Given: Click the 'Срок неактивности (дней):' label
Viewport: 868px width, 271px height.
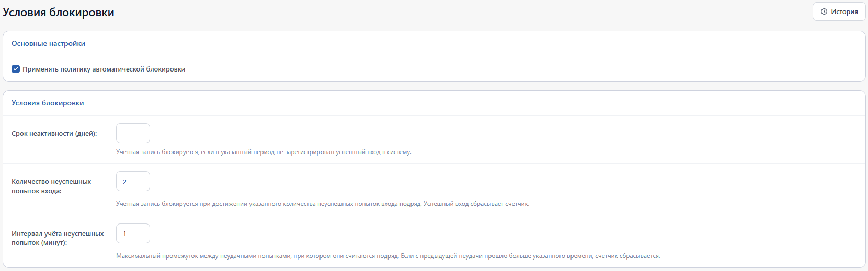Looking at the screenshot, I should coord(54,134).
